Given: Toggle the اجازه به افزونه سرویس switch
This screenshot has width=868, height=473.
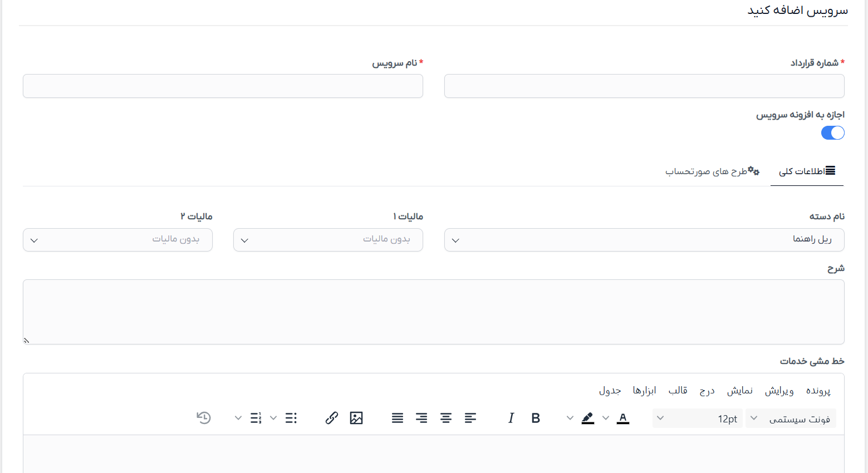Looking at the screenshot, I should (833, 133).
